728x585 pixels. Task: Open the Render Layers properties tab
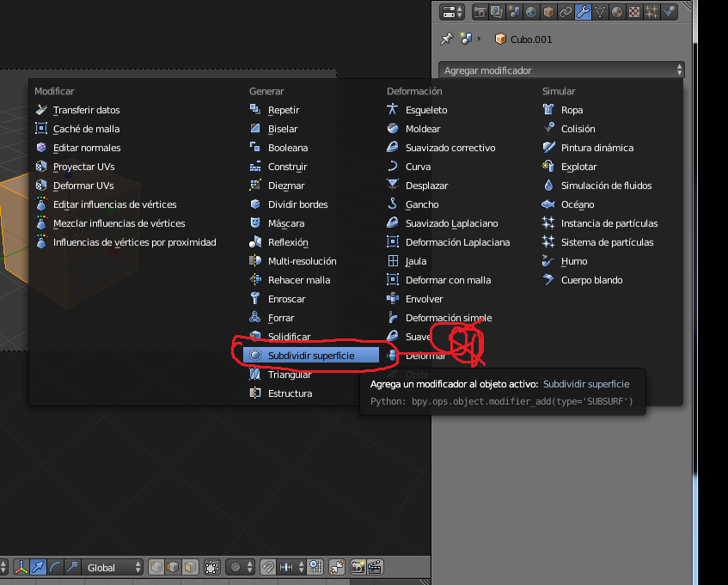click(x=497, y=12)
